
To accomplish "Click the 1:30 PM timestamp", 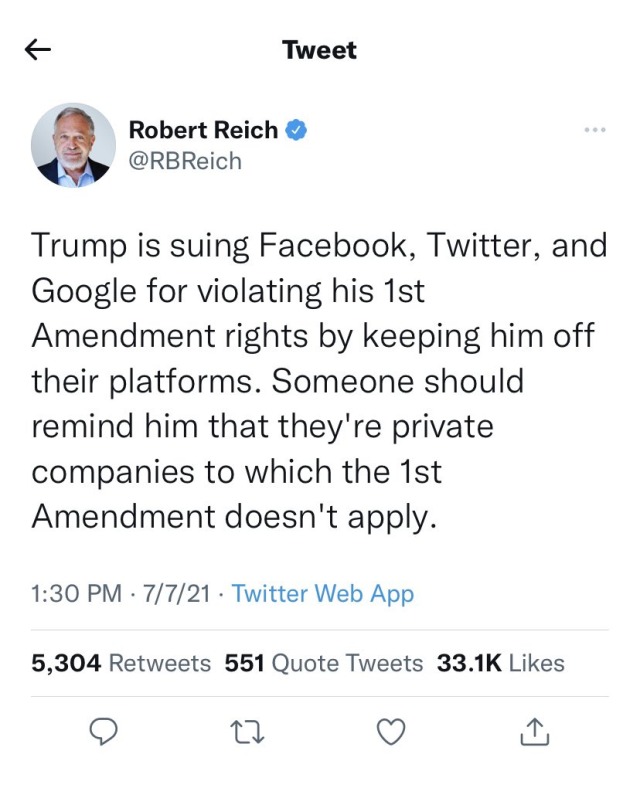I will point(77,594).
